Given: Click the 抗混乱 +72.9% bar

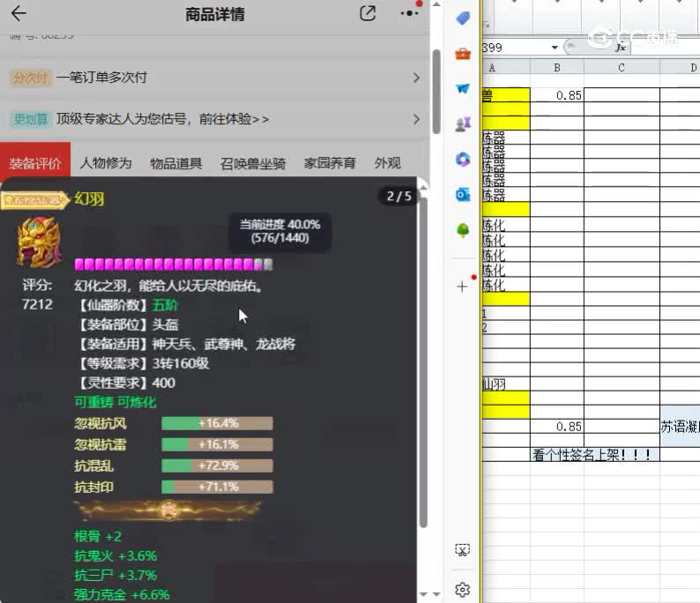Looking at the screenshot, I should point(217,465).
